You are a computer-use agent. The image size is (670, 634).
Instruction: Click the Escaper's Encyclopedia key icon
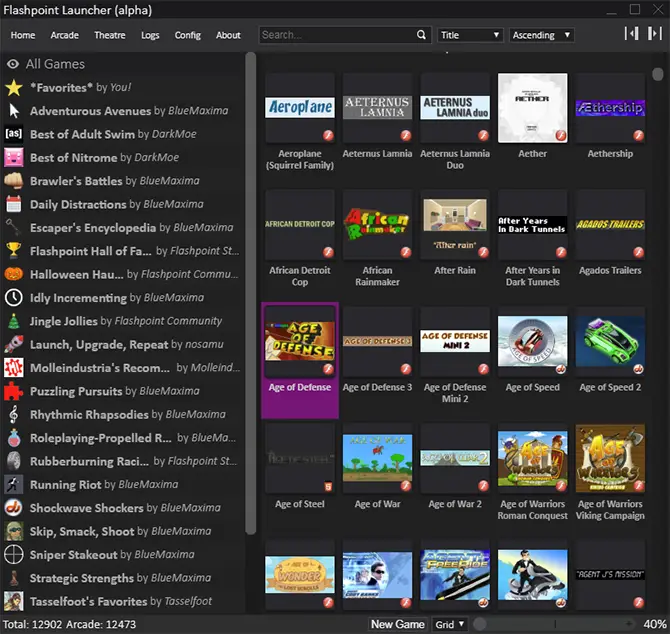coord(14,228)
